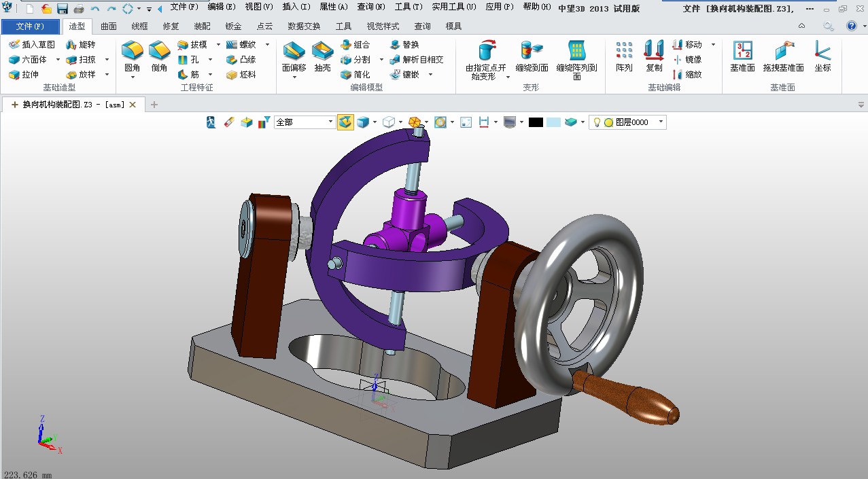Select the 抽壳 (Shell) tool
Viewport: 868px width, 479px height.
323,56
